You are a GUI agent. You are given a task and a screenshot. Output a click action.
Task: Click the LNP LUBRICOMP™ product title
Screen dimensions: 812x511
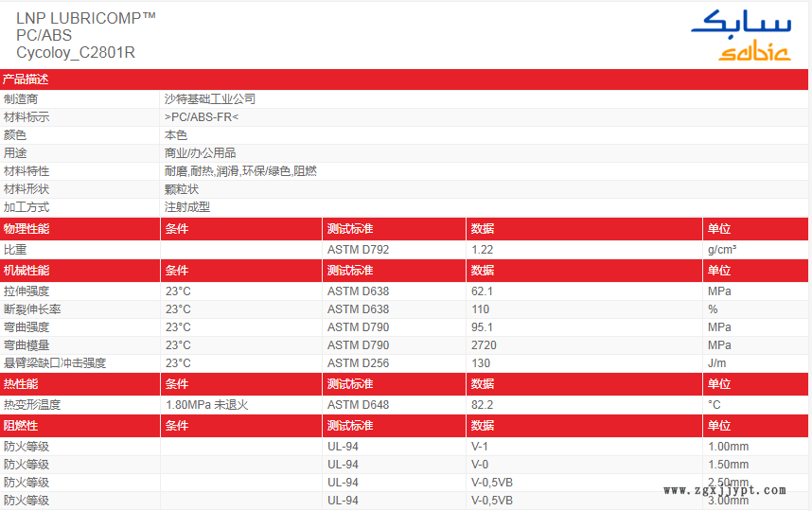pos(86,18)
